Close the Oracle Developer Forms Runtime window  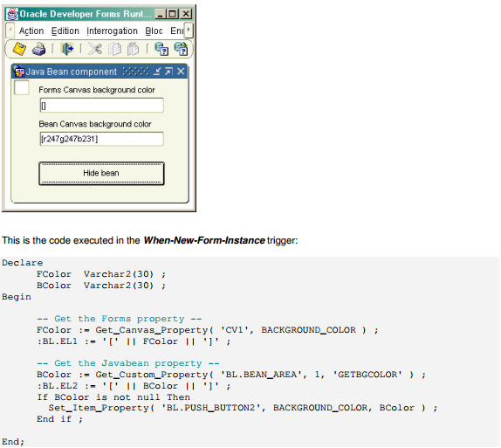[x=186, y=14]
